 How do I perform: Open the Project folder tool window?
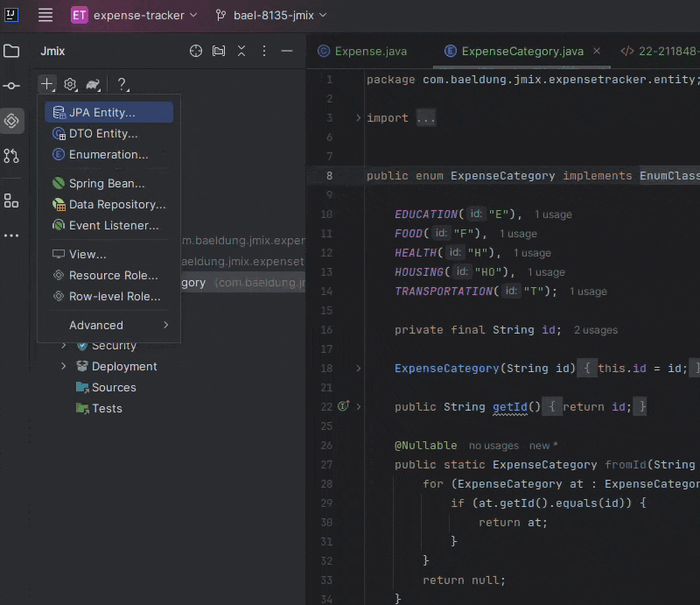pyautogui.click(x=11, y=51)
